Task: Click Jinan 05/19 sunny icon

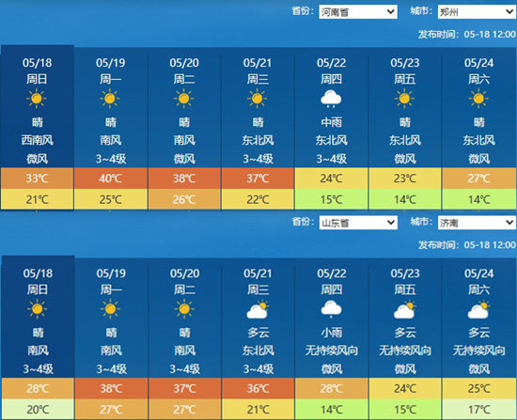Action: pyautogui.click(x=111, y=309)
